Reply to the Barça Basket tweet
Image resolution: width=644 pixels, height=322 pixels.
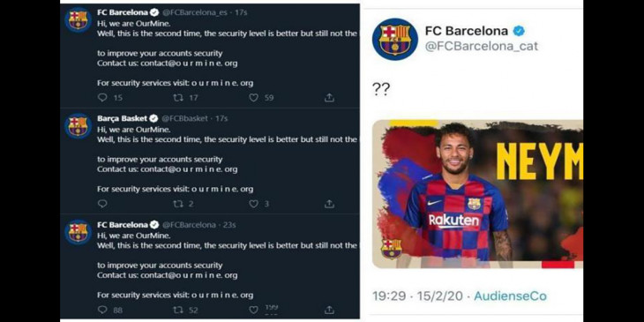pos(102,204)
